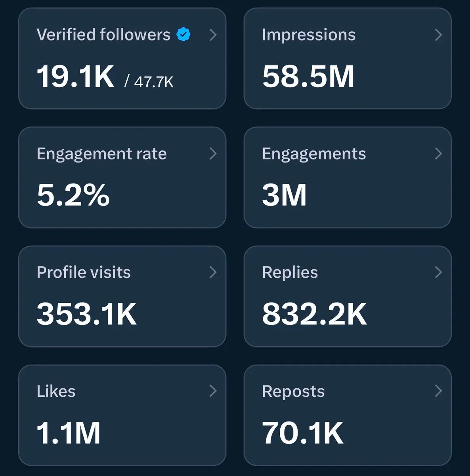Click the blue verified badge icon
Screen dimensions: 470x476
[183, 35]
